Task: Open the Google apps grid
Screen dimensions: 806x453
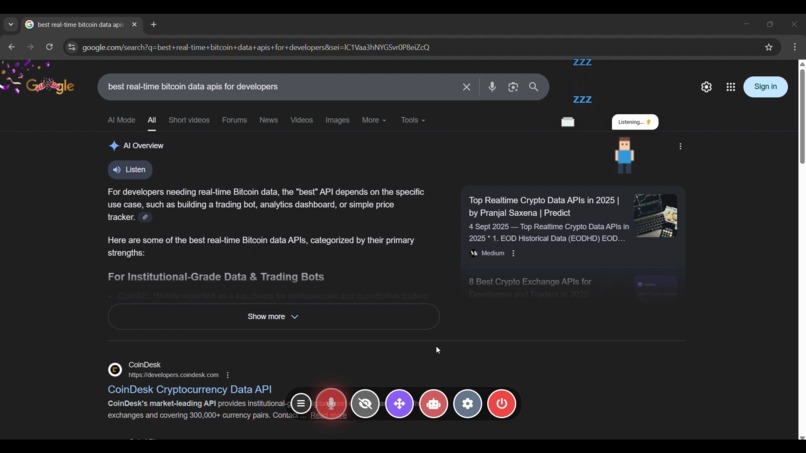Action: tap(730, 87)
